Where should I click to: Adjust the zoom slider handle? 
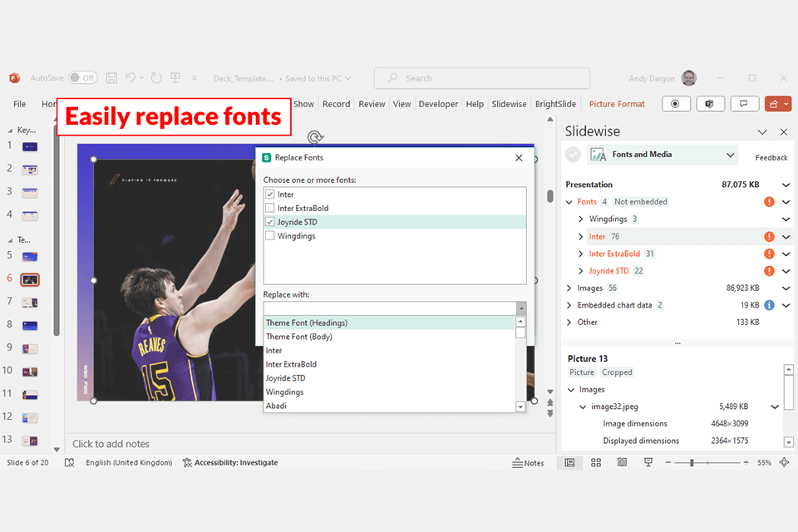click(692, 462)
